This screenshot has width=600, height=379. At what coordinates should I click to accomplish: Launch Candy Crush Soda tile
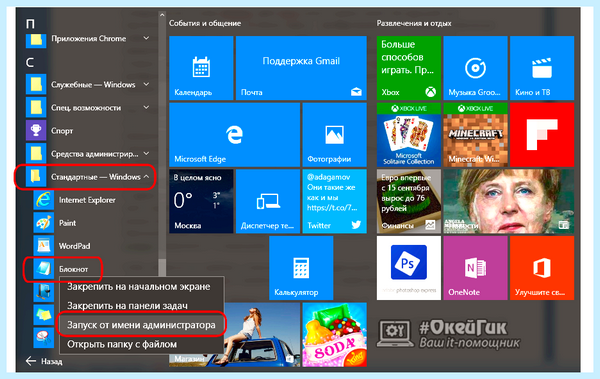(x=334, y=335)
